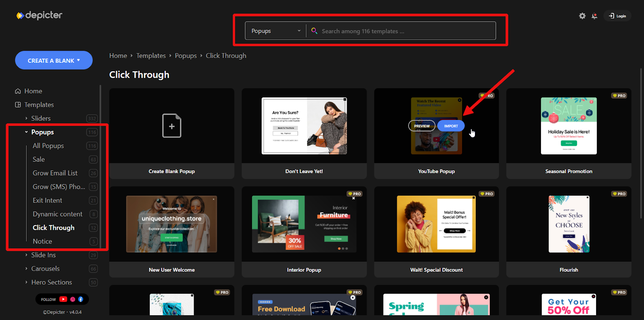Select the Sale category
This screenshot has width=644, height=320.
click(39, 159)
